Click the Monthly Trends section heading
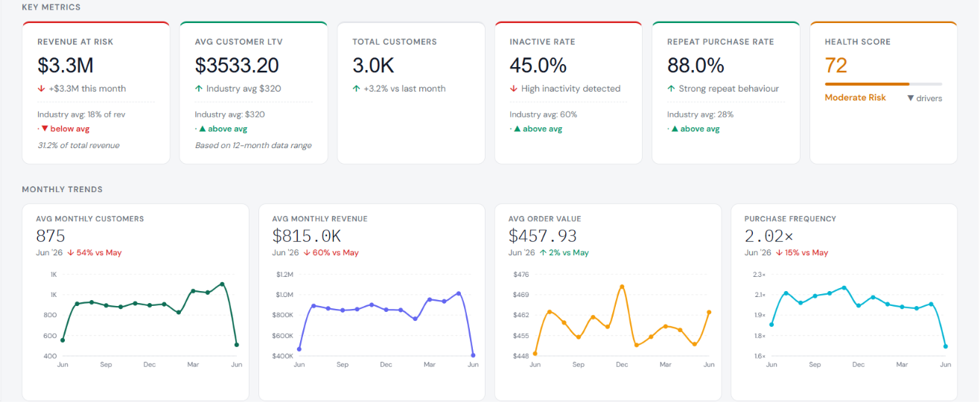 click(63, 190)
